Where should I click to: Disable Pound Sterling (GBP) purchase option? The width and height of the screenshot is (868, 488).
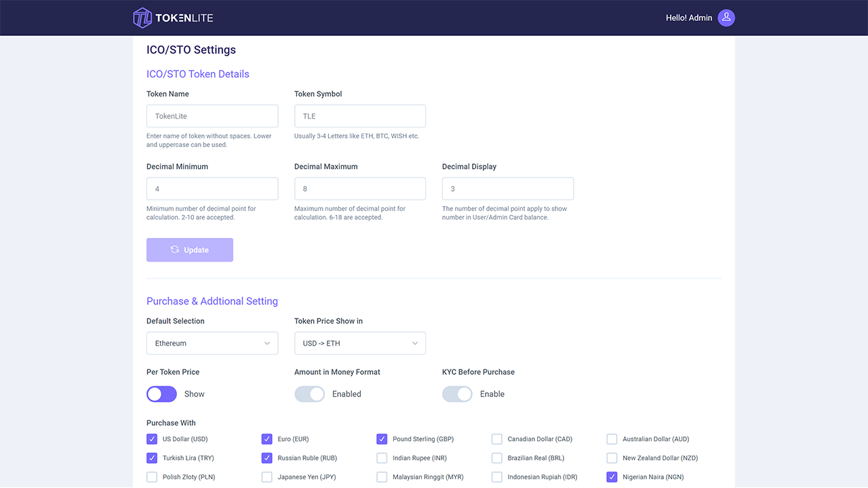(x=382, y=439)
